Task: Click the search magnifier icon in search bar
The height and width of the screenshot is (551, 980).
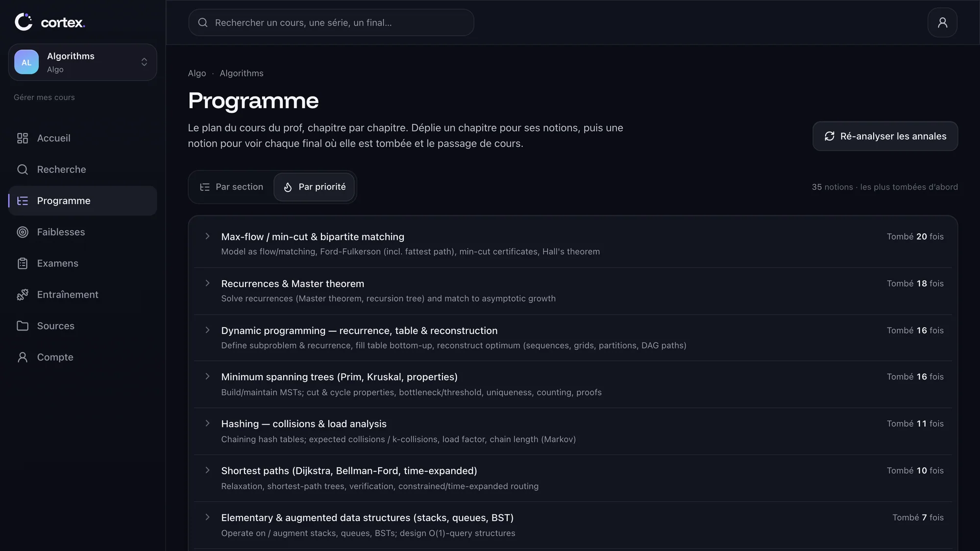Action: coord(203,23)
